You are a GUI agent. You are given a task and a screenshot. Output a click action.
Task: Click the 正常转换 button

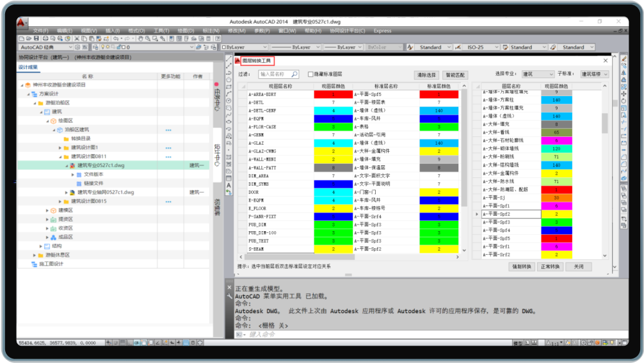pyautogui.click(x=550, y=266)
